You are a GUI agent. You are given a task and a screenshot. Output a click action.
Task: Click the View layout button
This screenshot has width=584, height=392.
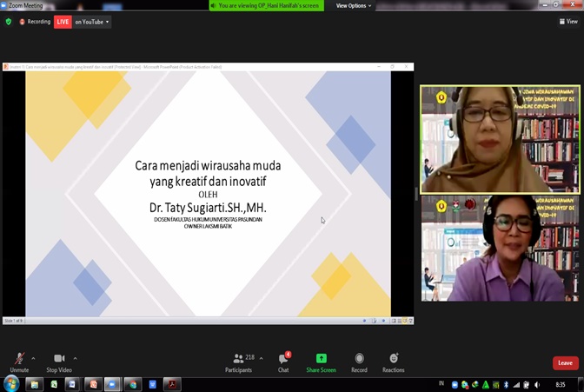[x=568, y=22]
